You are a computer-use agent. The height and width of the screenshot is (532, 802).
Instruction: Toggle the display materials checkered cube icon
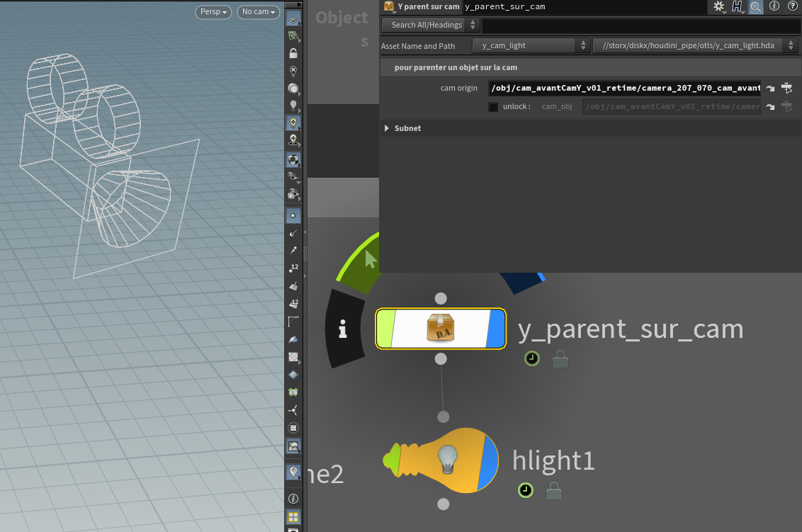[x=293, y=159]
